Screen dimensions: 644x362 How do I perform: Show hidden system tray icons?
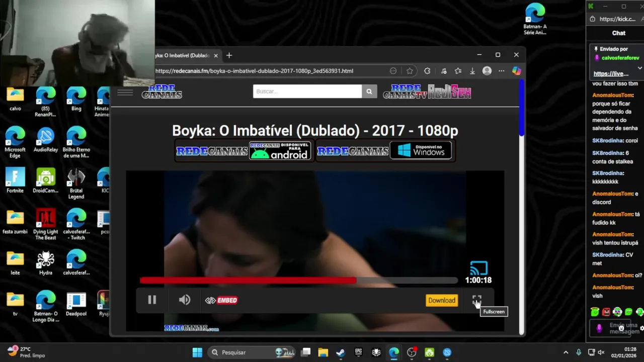[566, 352]
